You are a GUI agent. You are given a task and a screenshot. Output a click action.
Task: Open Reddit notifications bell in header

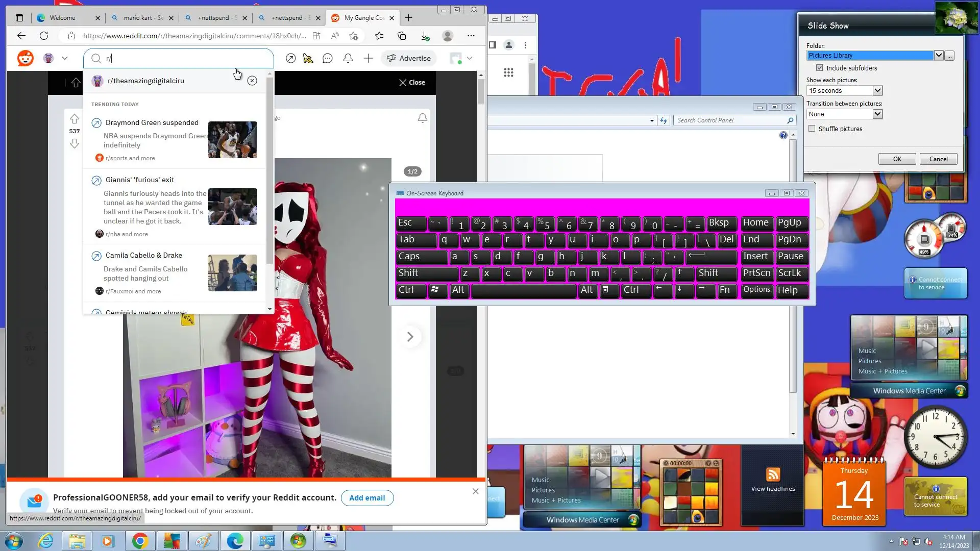tap(348, 59)
